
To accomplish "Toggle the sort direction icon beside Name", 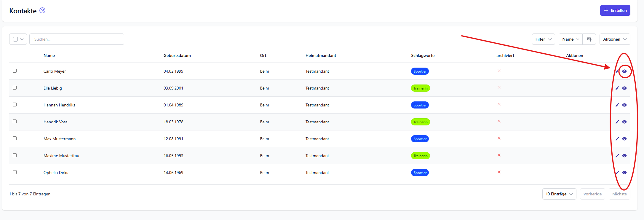I will (589, 39).
